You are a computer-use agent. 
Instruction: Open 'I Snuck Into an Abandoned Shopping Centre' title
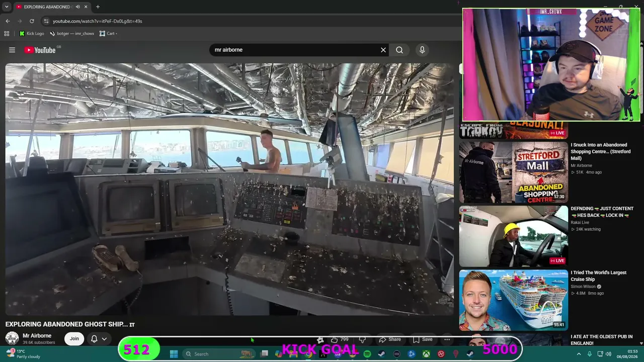pyautogui.click(x=600, y=151)
